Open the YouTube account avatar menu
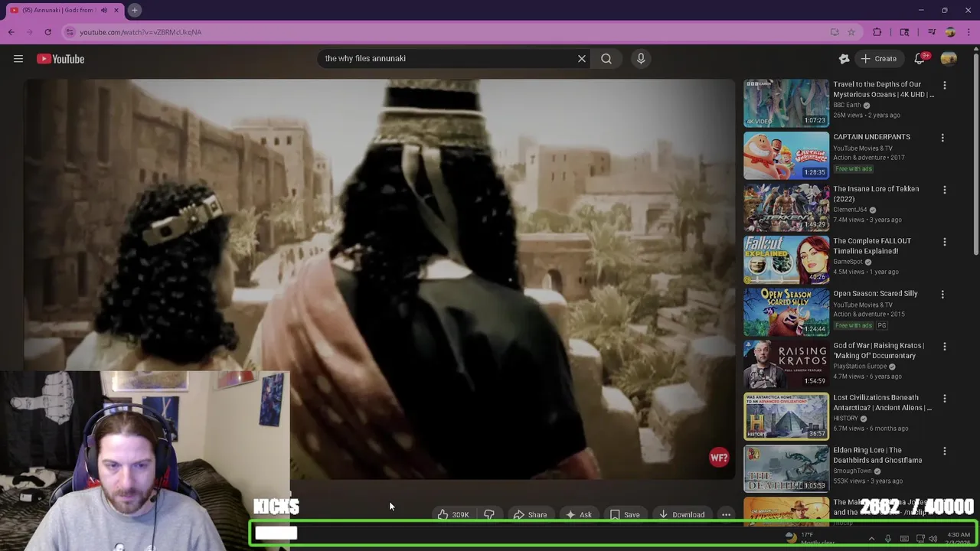Viewport: 980px width, 551px height. pos(949,59)
